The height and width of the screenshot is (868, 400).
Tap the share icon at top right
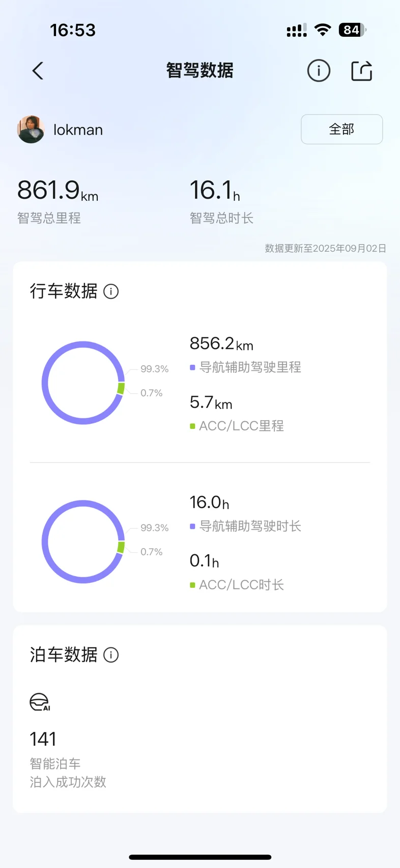tap(362, 71)
